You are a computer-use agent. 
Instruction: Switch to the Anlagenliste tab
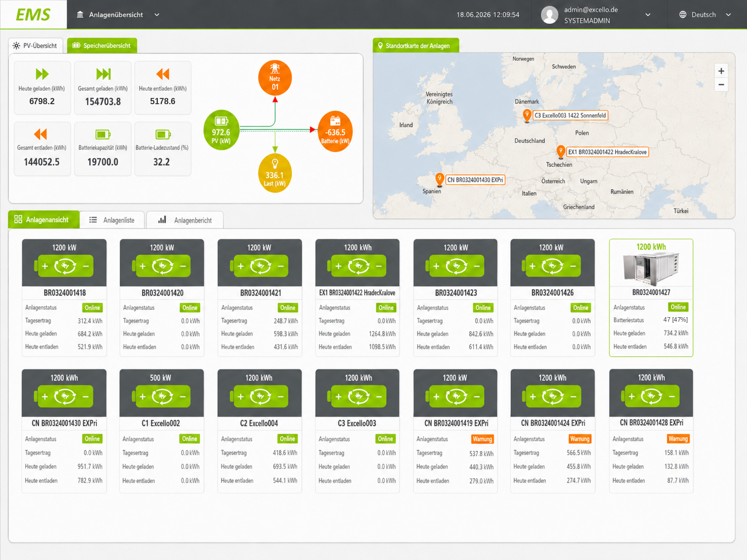point(112,220)
